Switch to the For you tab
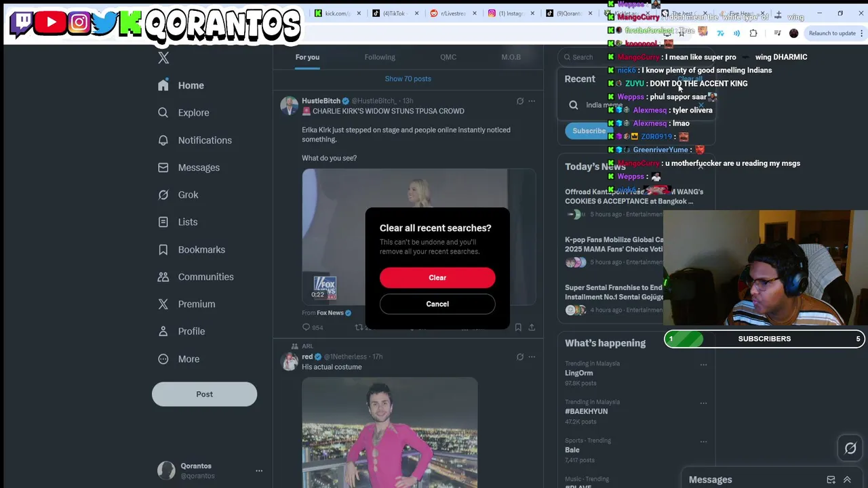This screenshot has height=488, width=868. [307, 57]
